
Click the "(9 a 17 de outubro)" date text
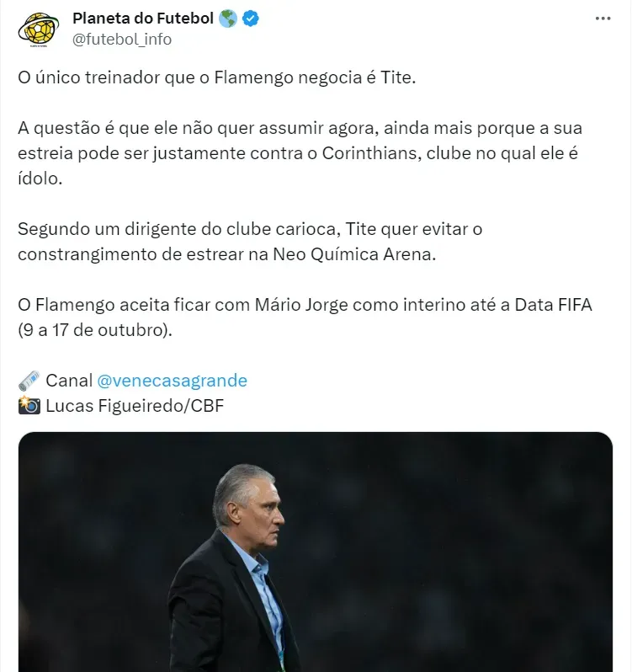pos(95,330)
